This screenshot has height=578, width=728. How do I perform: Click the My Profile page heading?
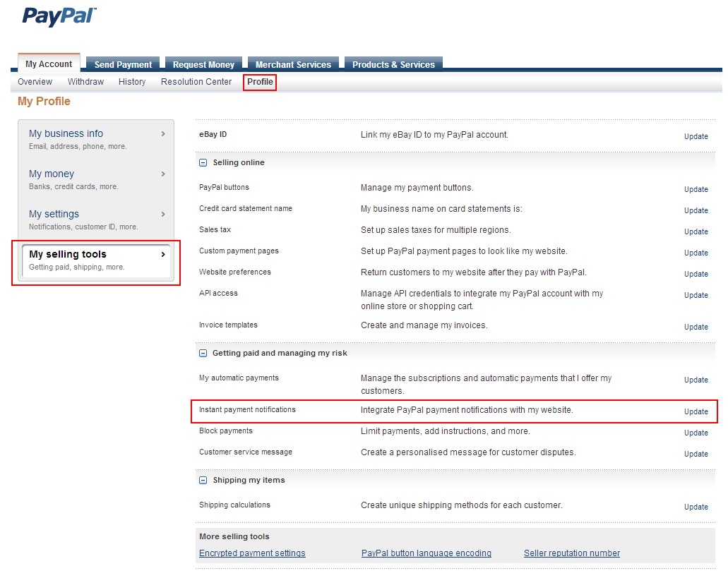click(x=44, y=101)
